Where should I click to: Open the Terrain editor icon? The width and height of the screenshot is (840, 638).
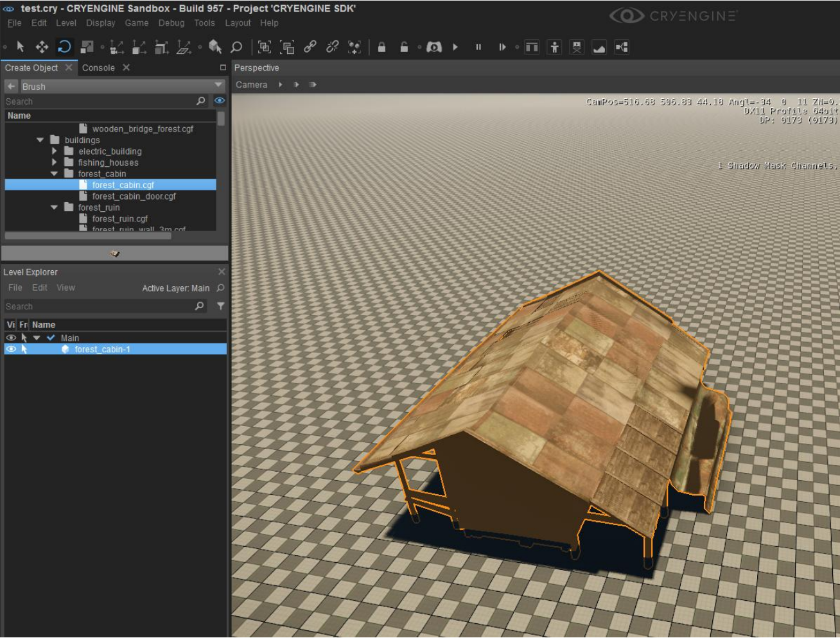tap(599, 47)
